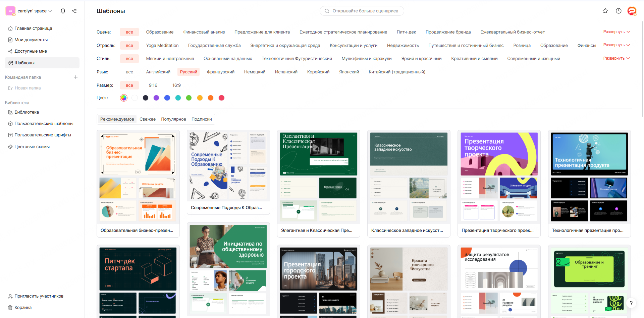Filter scene by Финансовый анализ
The image size is (644, 318).
(x=204, y=32)
